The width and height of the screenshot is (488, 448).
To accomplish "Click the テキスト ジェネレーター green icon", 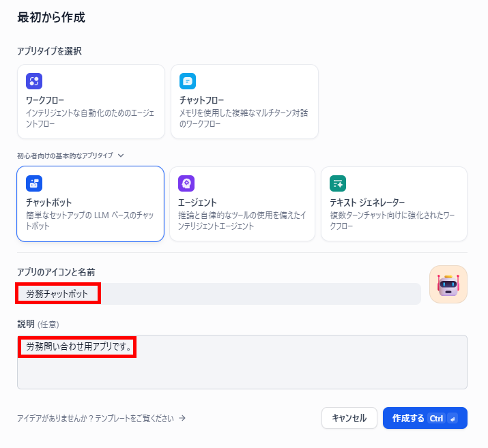I will [x=338, y=183].
